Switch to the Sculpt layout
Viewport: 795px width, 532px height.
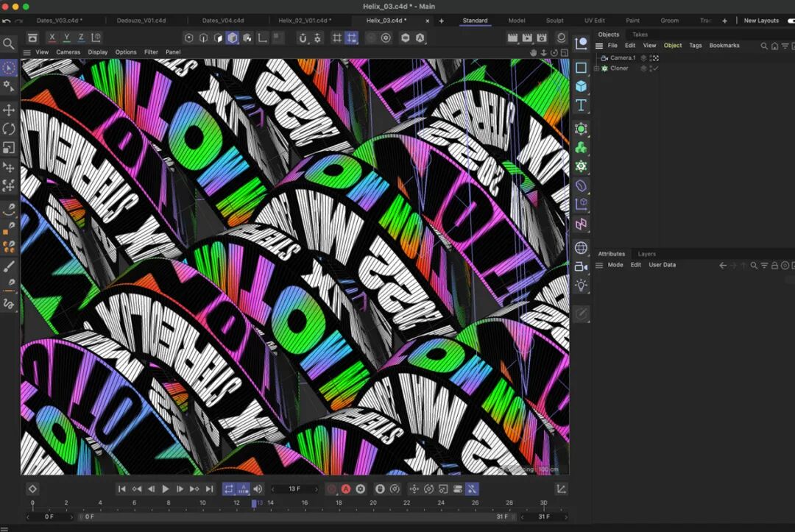(555, 21)
